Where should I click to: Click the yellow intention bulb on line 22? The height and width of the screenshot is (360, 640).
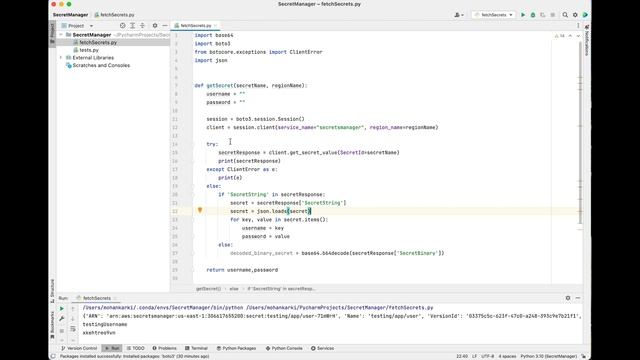pyautogui.click(x=200, y=210)
